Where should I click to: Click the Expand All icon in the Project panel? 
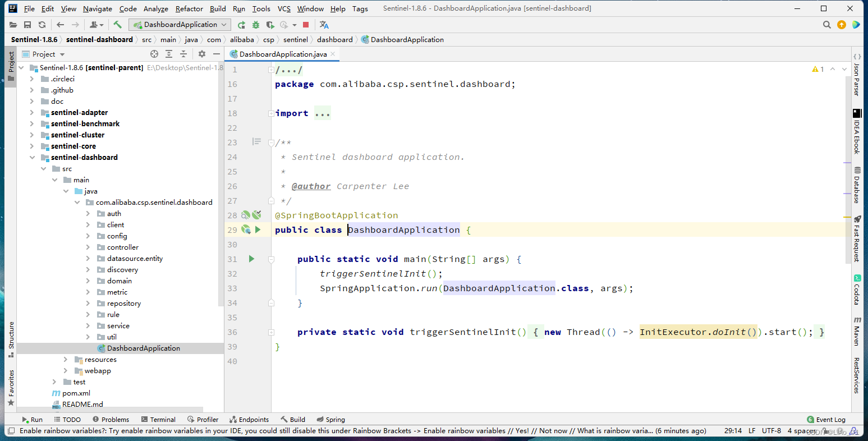click(169, 54)
